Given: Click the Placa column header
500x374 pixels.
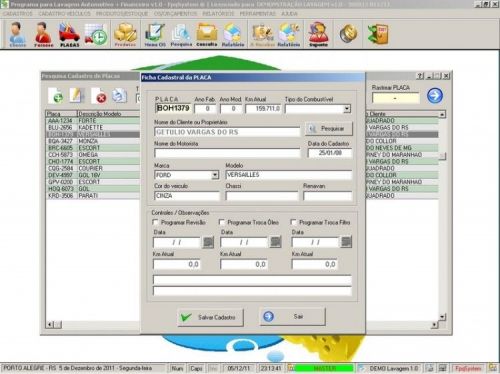Looking at the screenshot, I should 61,114.
